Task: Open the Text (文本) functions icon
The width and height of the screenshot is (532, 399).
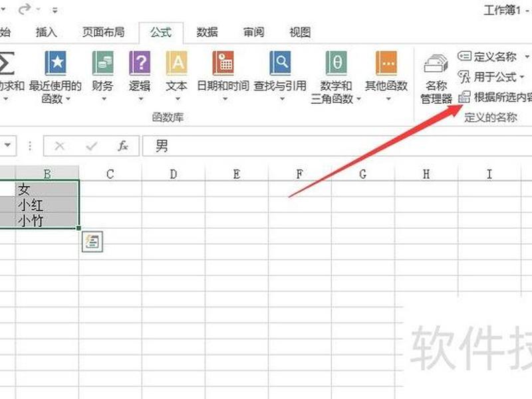Action: coord(176,63)
